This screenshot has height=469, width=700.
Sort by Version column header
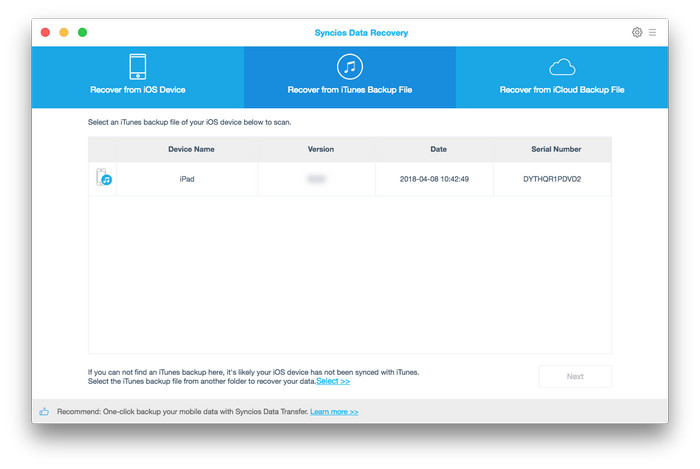[321, 149]
